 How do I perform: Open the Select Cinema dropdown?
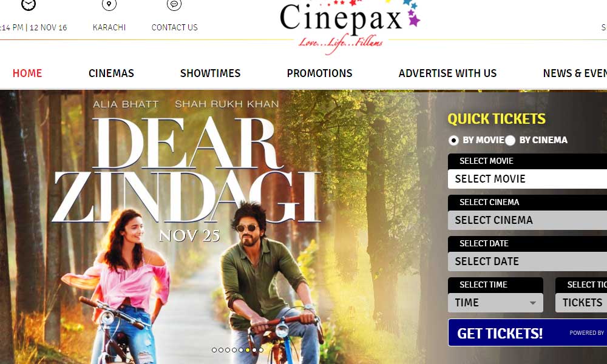click(527, 220)
